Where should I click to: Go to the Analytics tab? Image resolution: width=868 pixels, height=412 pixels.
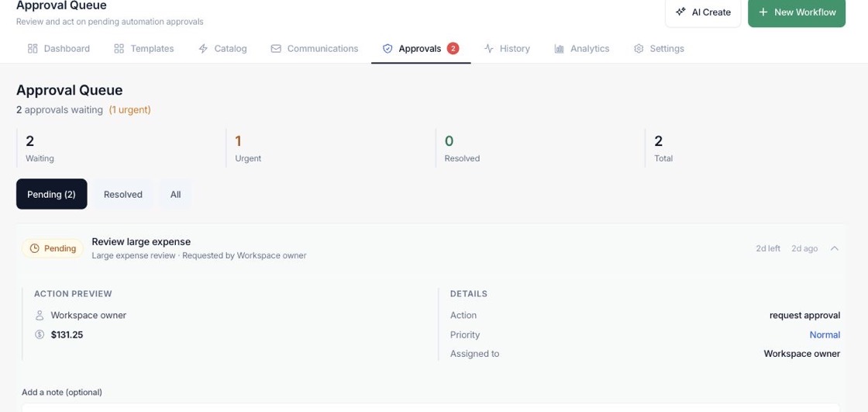[582, 49]
